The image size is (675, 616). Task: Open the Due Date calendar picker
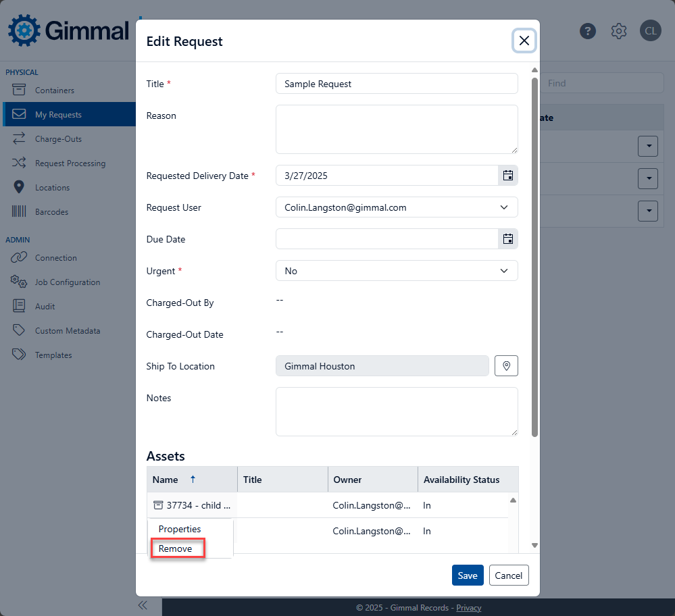pos(508,239)
